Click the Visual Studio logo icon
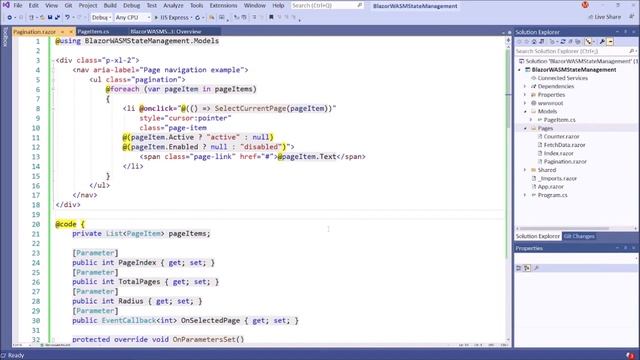The height and width of the screenshot is (360, 640). click(6, 5)
